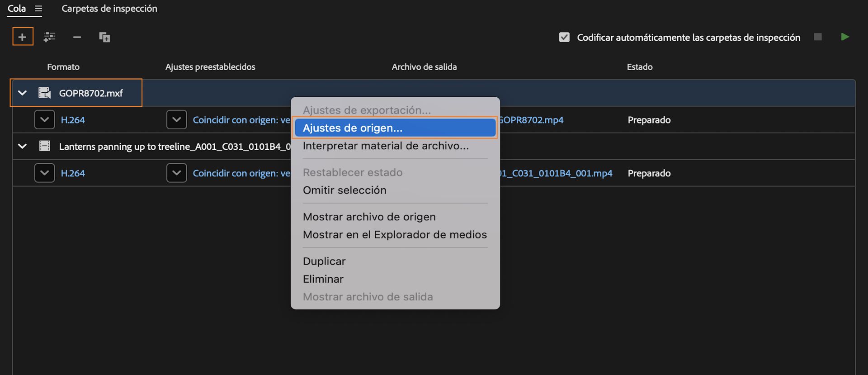This screenshot has width=868, height=375.
Task: Click the Duplicate icon in the toolbar
Action: pos(104,37)
